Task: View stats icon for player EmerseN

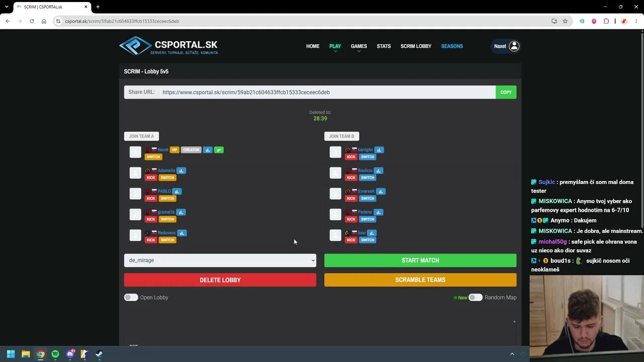Action: [381, 192]
